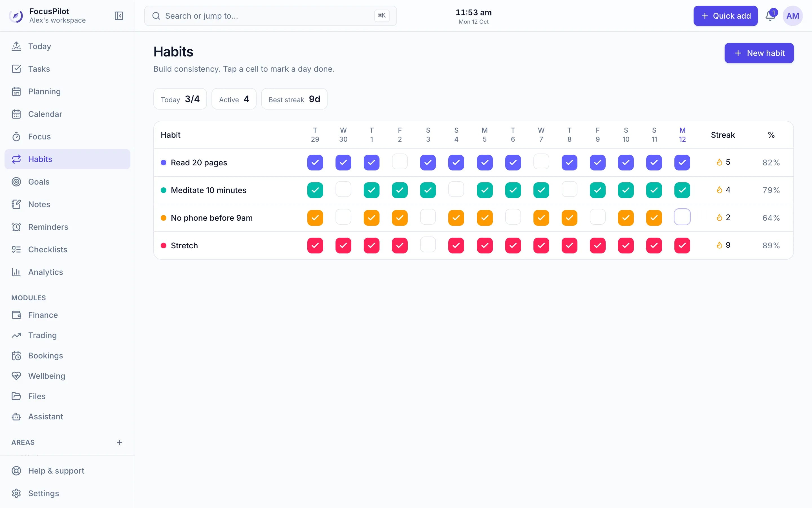This screenshot has width=812, height=508.
Task: Click the ⌘K shortcut badge in search
Action: (382, 16)
